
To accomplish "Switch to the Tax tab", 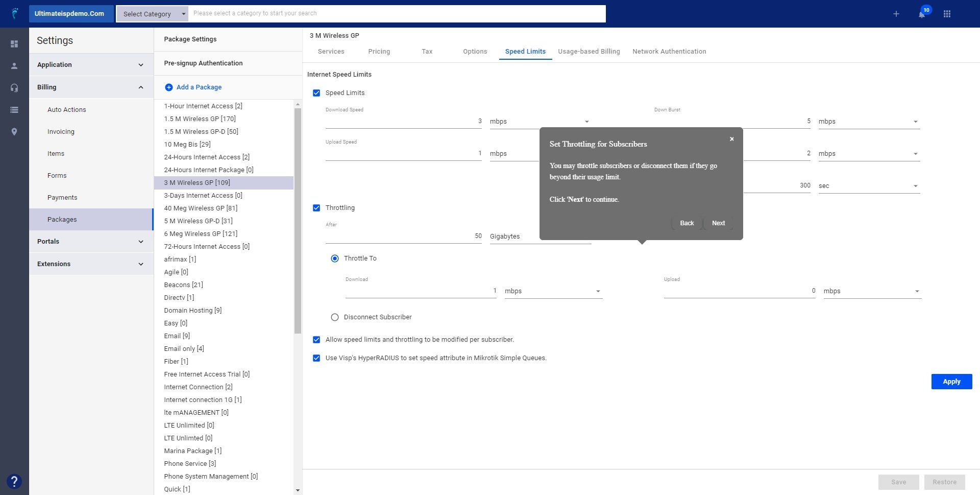I will tap(427, 52).
